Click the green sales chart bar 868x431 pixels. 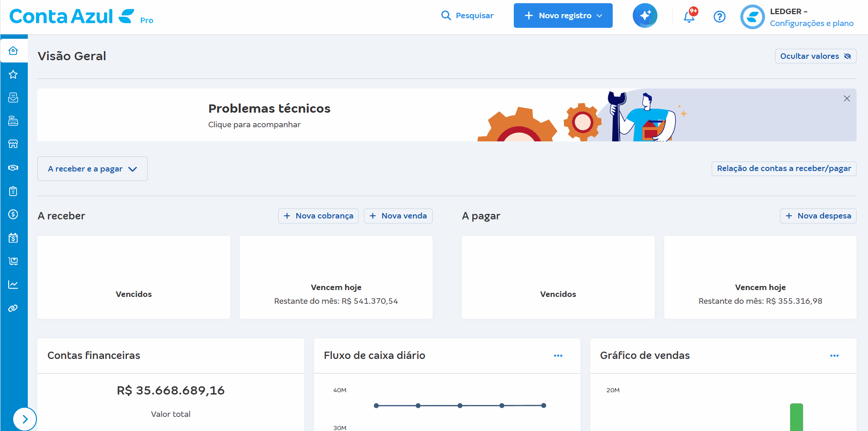796,417
